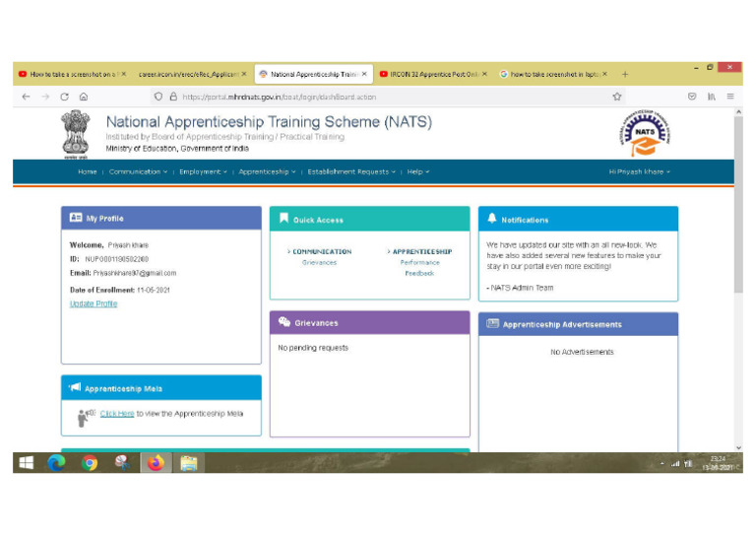Expand the Communication dropdown menu
This screenshot has height=535, width=756.
coord(138,171)
